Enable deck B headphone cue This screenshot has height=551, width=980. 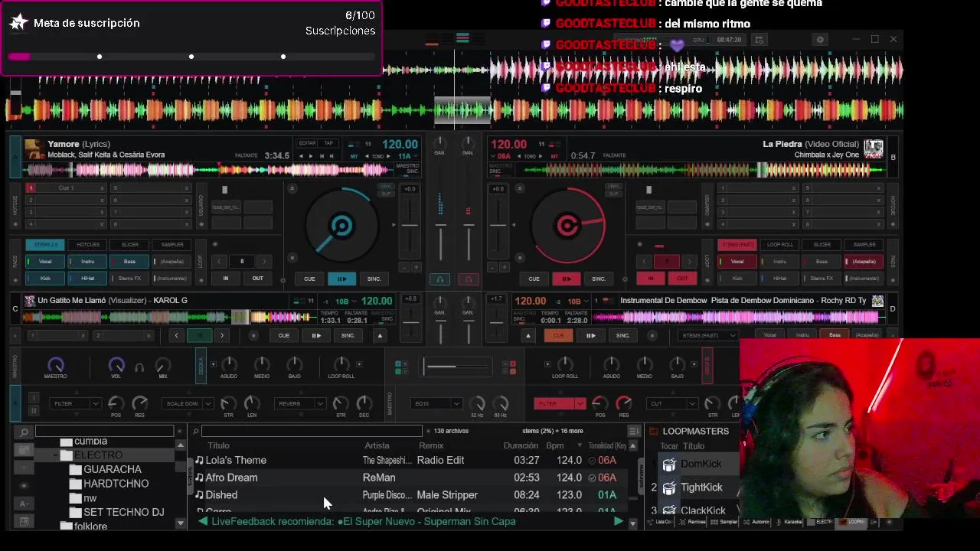click(x=469, y=280)
